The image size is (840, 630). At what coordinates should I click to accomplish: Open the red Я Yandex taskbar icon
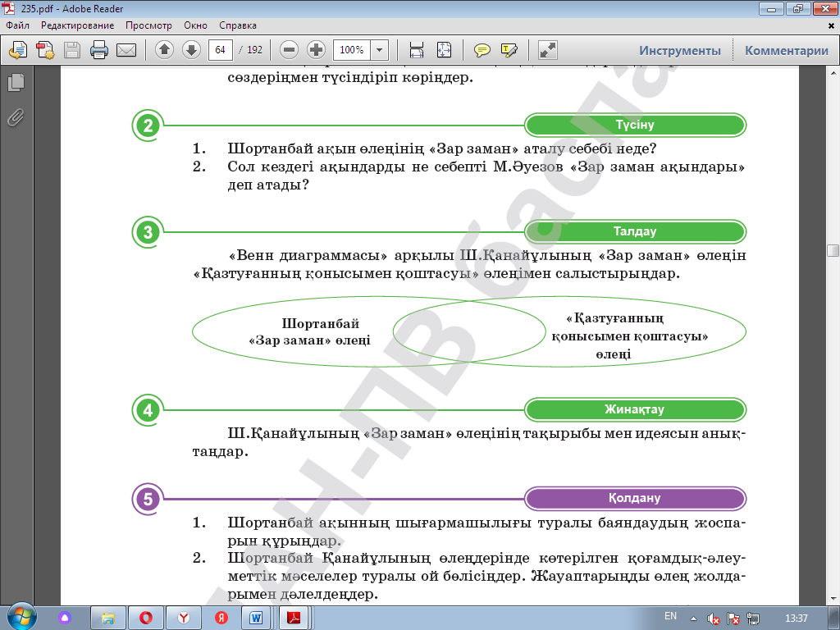click(221, 619)
